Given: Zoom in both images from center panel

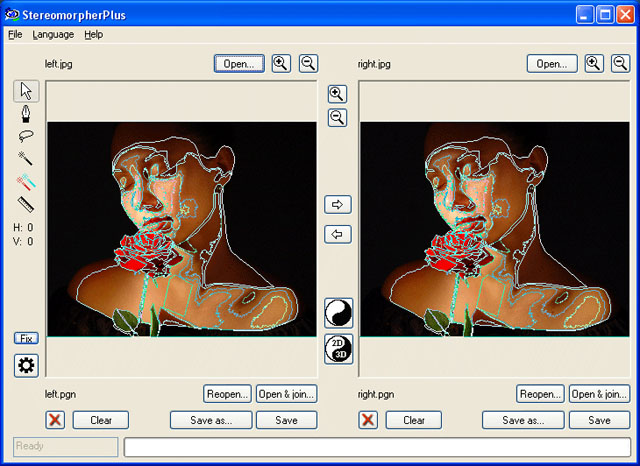Looking at the screenshot, I should click(338, 94).
